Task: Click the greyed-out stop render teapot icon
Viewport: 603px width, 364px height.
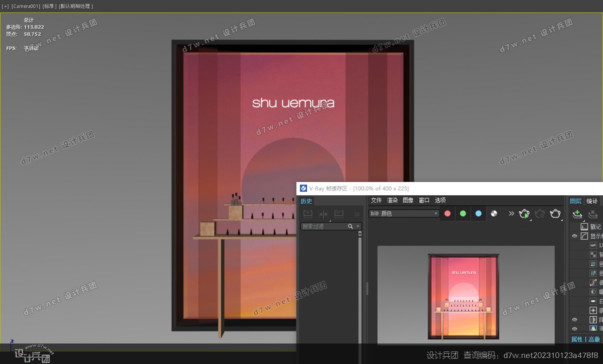Action: (x=539, y=214)
